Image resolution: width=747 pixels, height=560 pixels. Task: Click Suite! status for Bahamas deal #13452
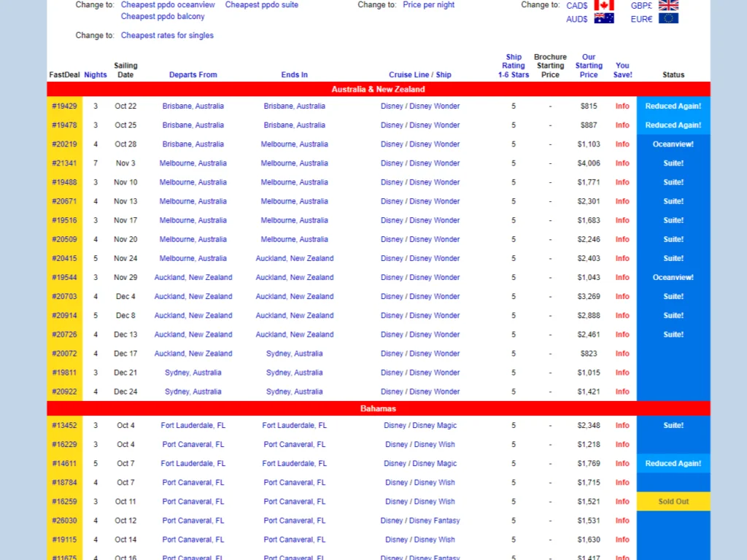(673, 426)
